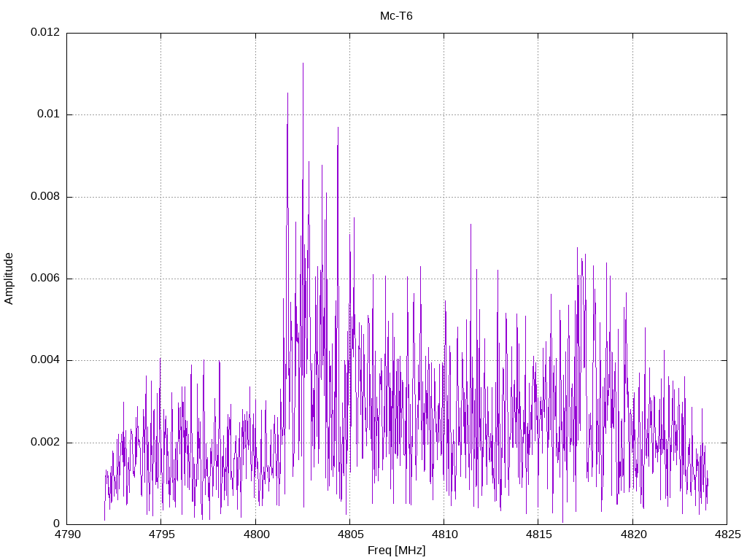The image size is (747, 560).
Task: Click the y-axis tick value 0.004
Action: 45,360
